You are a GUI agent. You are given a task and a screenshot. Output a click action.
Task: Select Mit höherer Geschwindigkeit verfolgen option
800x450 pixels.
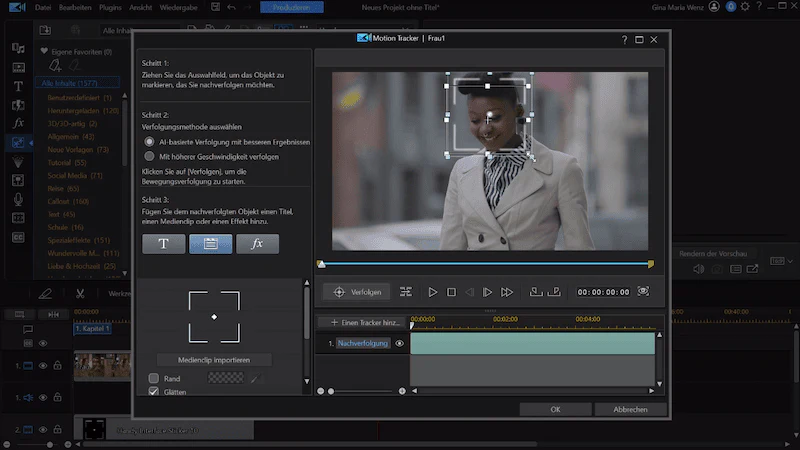[x=149, y=156]
